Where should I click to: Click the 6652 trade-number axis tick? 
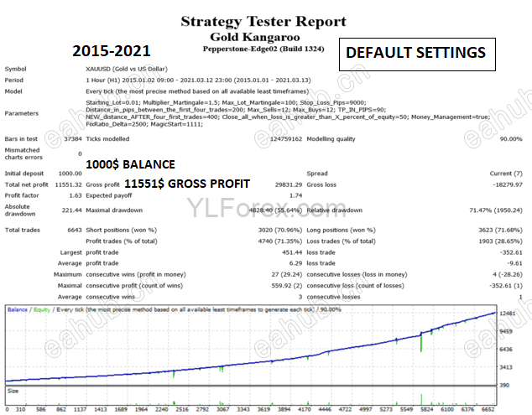coord(488,409)
